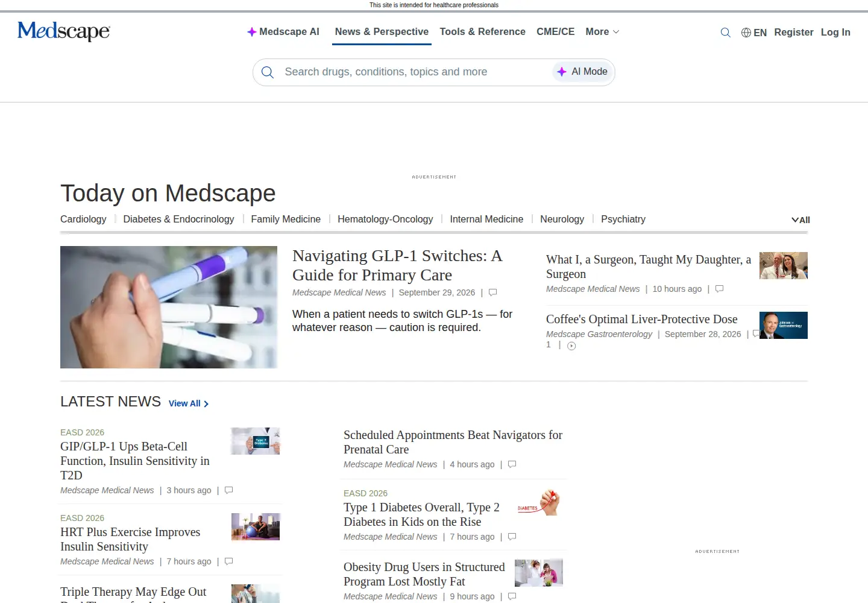Image resolution: width=868 pixels, height=603 pixels.
Task: Click the Register link
Action: [x=794, y=33]
